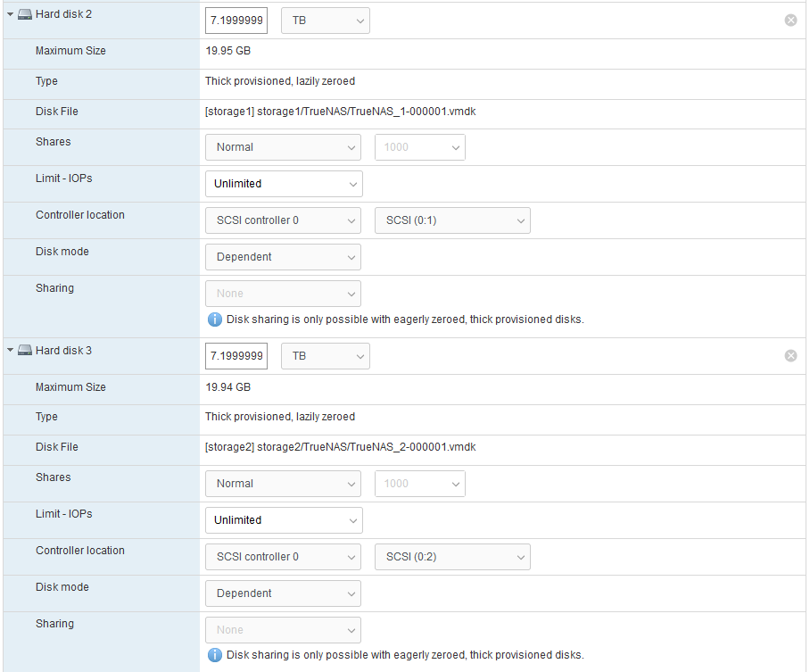
Task: Click the 19.94 GB maximum size value
Action: click(227, 387)
